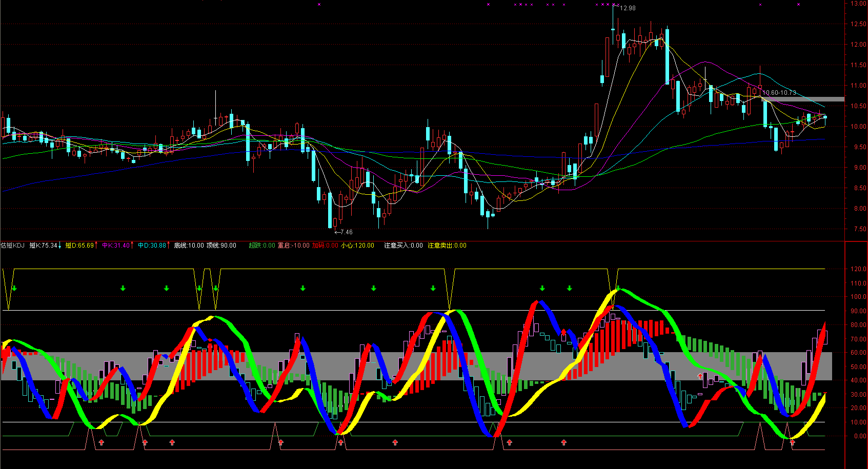
Task: Click the yellow 注意卖出:0.00 label
Action: (447, 246)
